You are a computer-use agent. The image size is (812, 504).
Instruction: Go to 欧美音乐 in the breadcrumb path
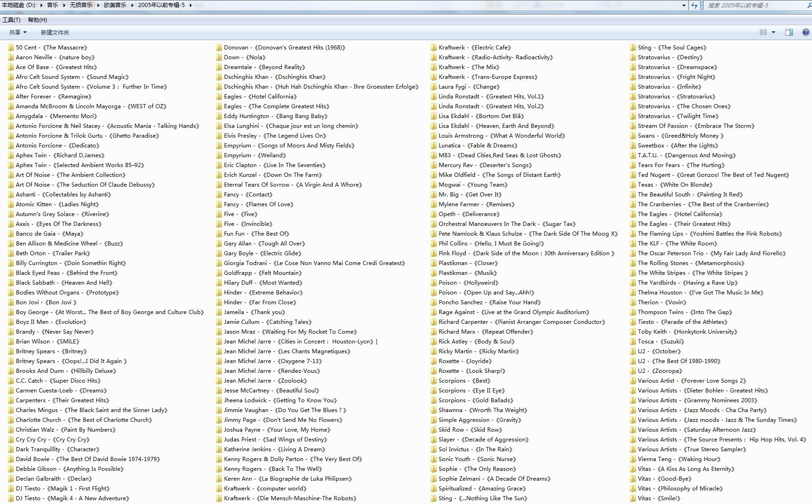click(x=115, y=5)
